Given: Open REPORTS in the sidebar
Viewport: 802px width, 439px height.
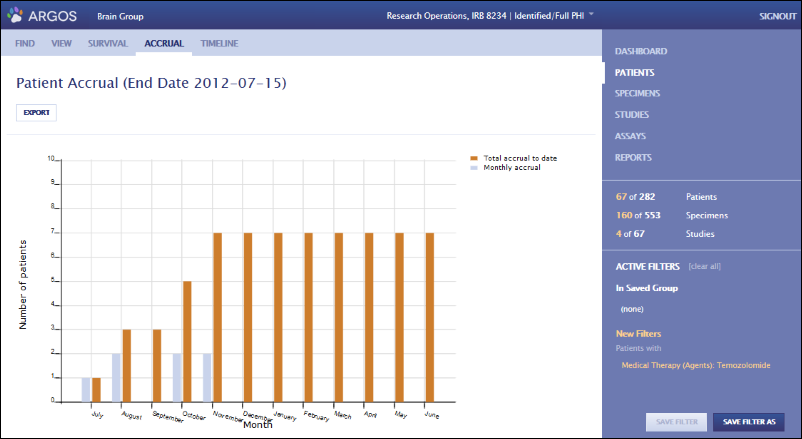Looking at the screenshot, I should 633,158.
